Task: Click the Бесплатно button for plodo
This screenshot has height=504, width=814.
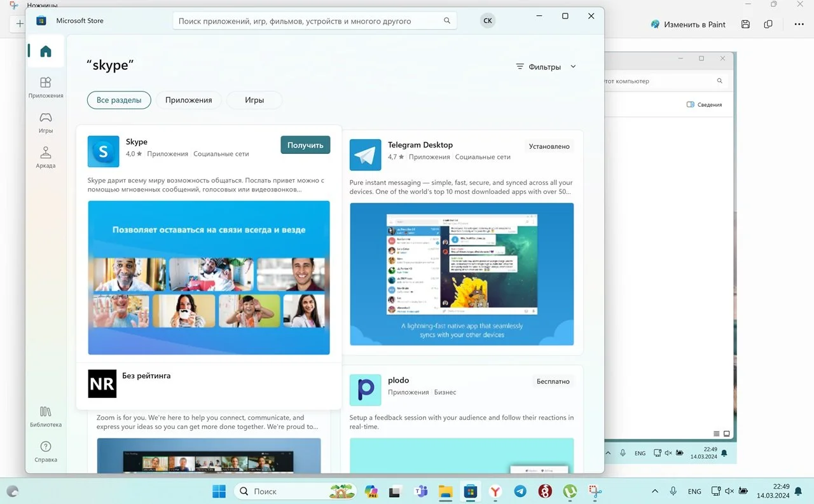Action: coord(553,381)
